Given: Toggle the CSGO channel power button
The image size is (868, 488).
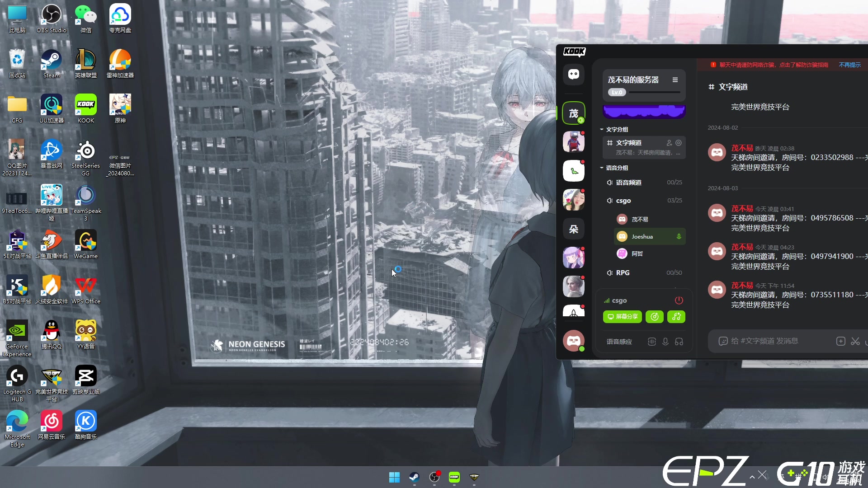Looking at the screenshot, I should pyautogui.click(x=679, y=300).
